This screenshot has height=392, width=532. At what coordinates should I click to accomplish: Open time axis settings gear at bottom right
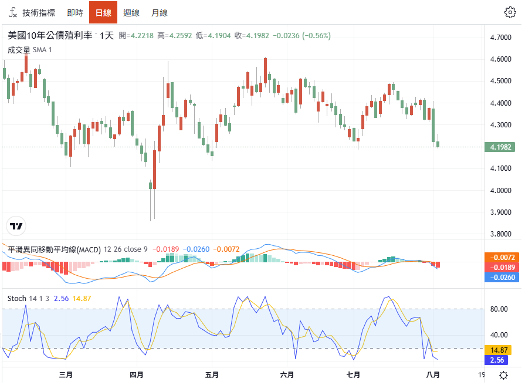tap(503, 376)
